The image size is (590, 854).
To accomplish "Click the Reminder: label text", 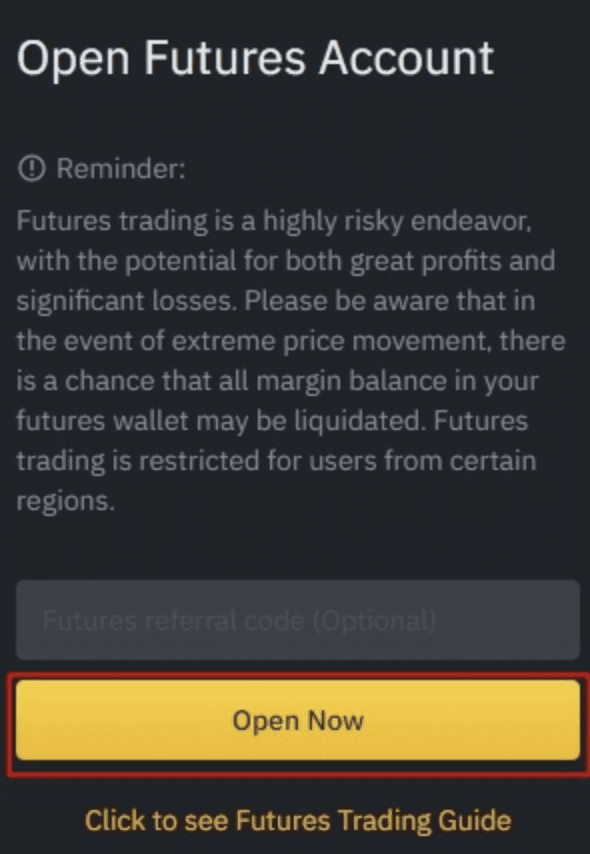I will (x=121, y=168).
